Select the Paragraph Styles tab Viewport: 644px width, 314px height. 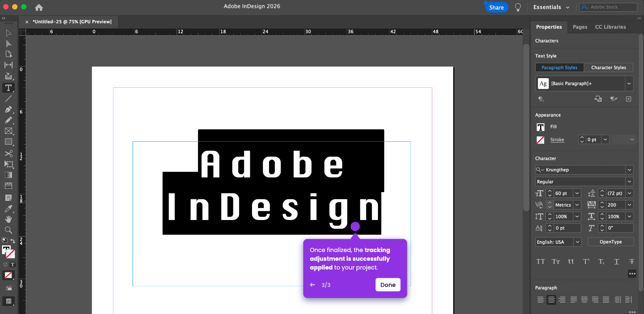point(559,67)
